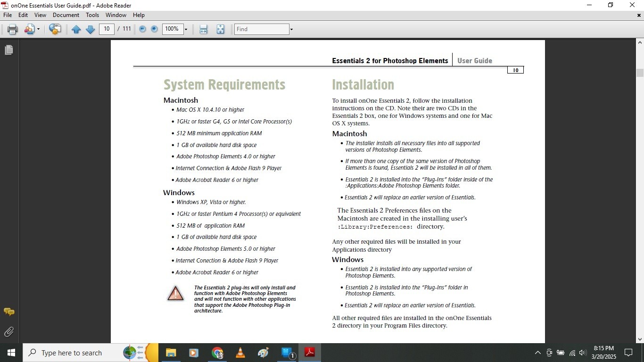
Task: Open File Explorer from the taskbar
Action: tap(171, 353)
